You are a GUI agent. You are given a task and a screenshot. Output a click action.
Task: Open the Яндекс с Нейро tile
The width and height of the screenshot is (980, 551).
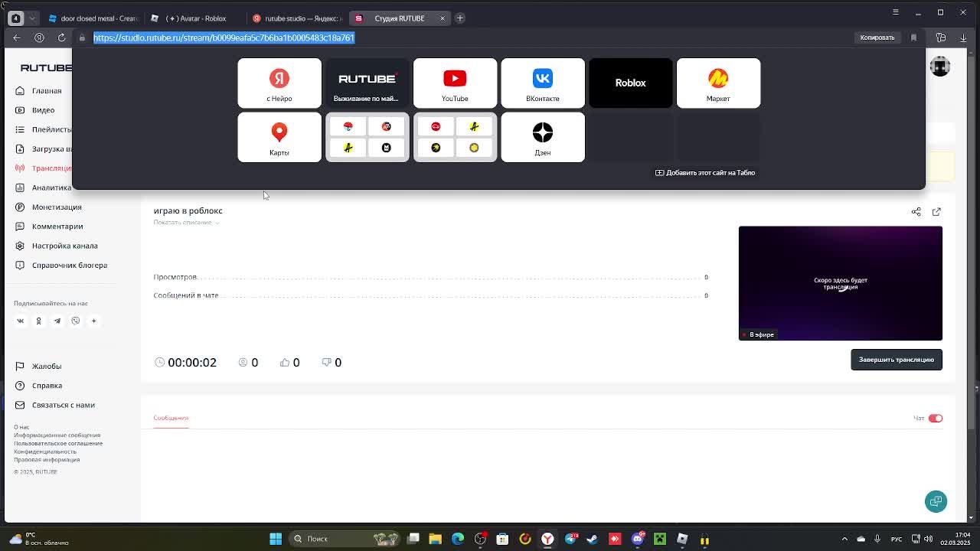tap(279, 83)
